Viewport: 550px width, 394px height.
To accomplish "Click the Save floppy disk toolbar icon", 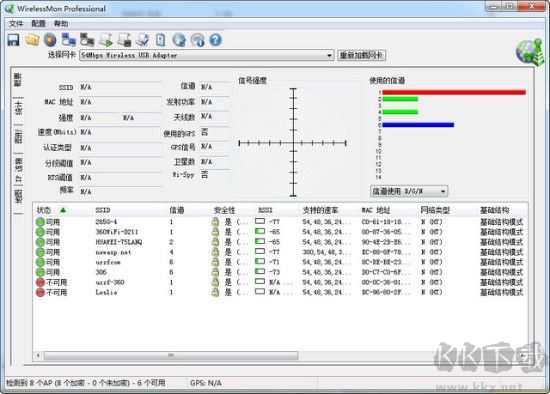I will [x=13, y=40].
